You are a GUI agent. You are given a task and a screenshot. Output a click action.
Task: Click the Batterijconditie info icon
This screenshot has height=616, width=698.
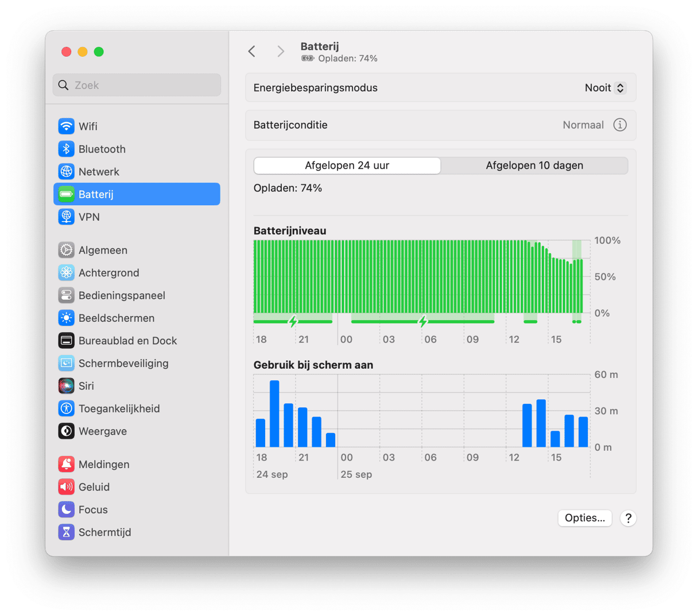click(620, 125)
